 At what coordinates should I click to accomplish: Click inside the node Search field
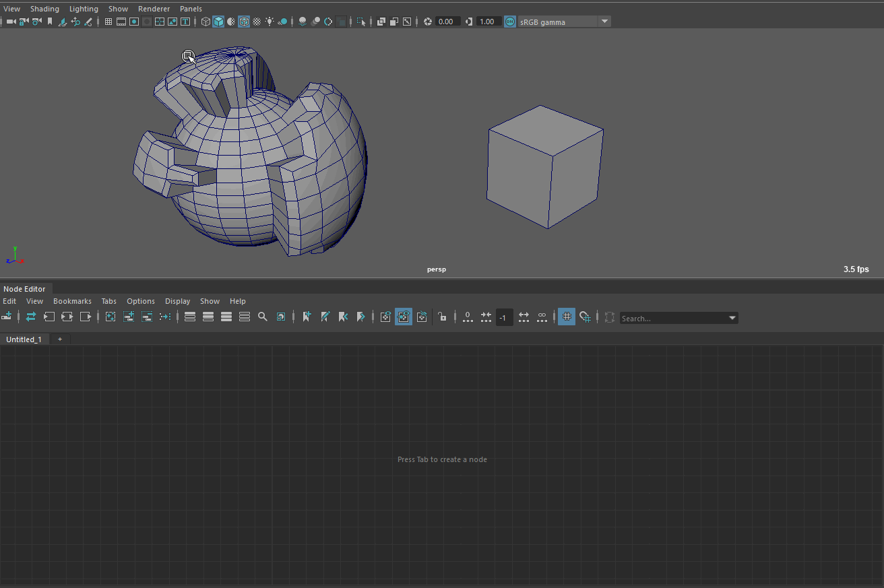pos(674,317)
